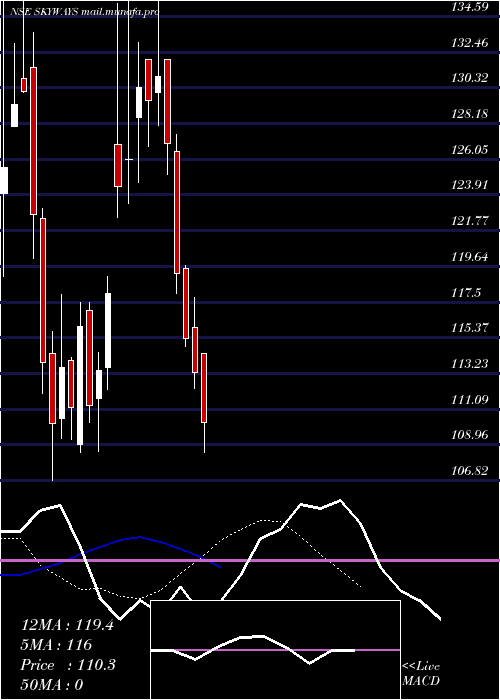Click the last red candlestick near 111
The width and height of the screenshot is (500, 700).
[x=204, y=388]
